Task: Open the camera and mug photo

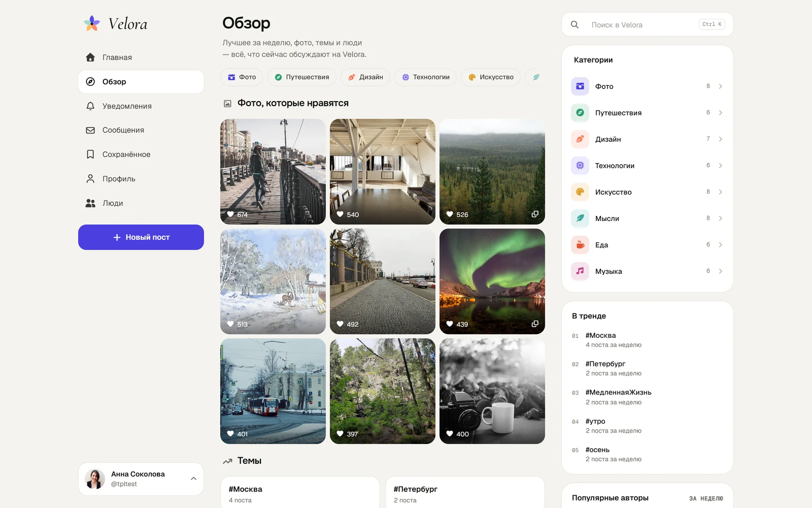Action: coord(492,391)
